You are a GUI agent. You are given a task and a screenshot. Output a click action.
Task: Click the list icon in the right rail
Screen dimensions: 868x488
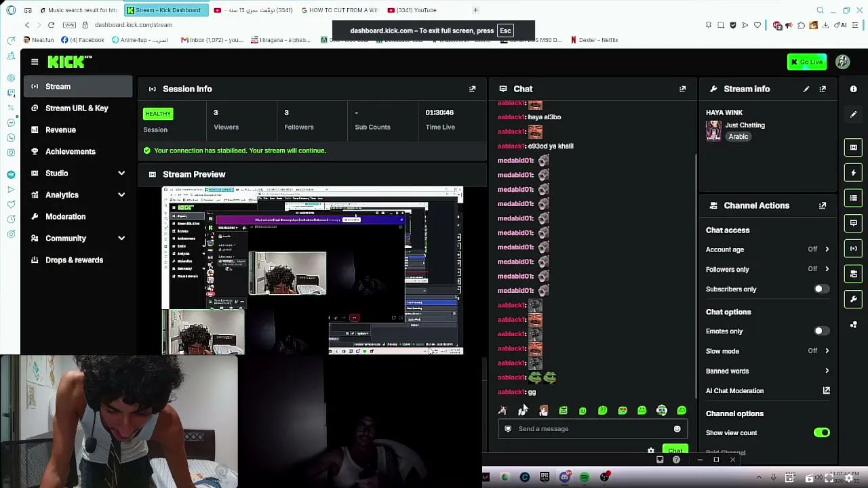(x=854, y=198)
